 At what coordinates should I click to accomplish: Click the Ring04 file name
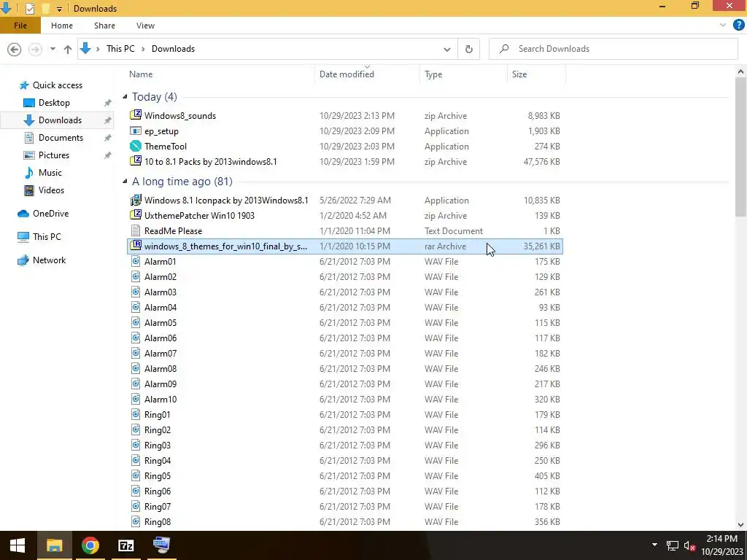pos(158,461)
